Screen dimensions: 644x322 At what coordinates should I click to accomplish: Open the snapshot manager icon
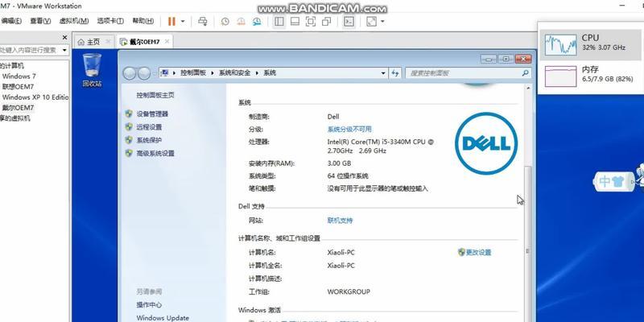[257, 22]
